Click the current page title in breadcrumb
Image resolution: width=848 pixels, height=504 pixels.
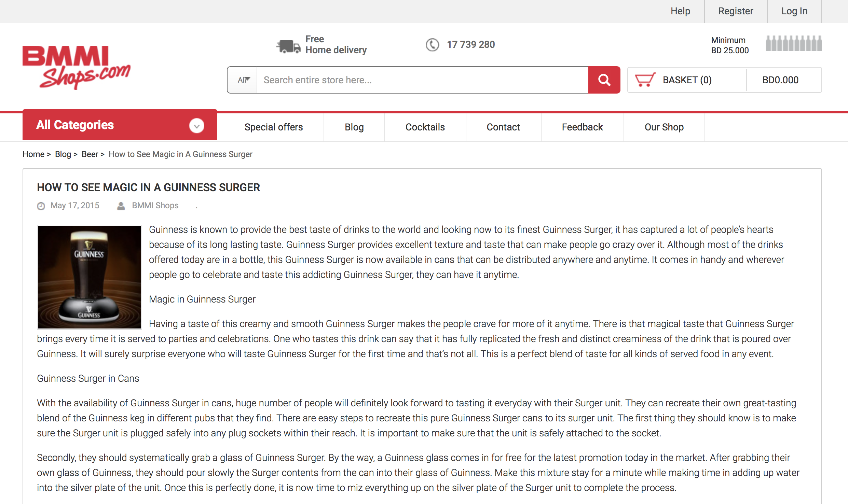coord(180,154)
